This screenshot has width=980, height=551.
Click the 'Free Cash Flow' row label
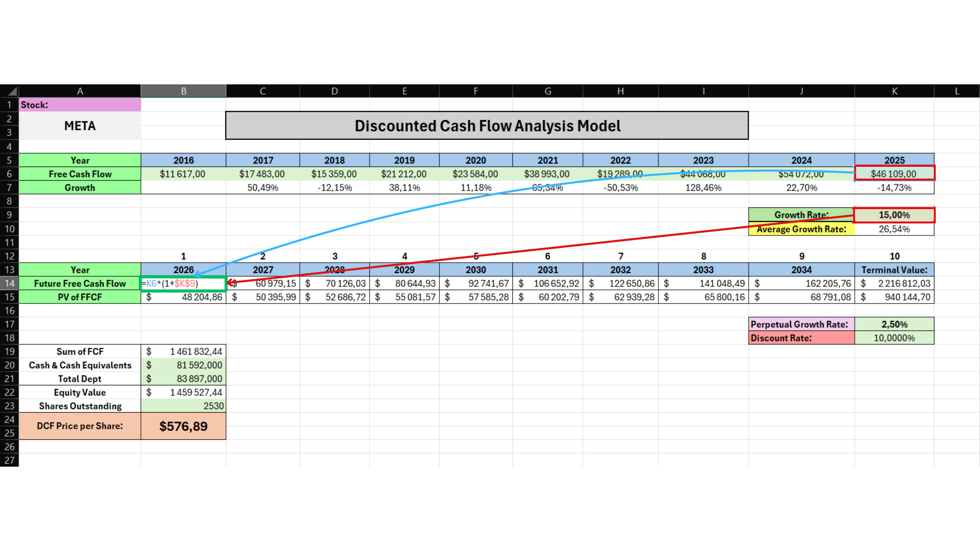click(x=80, y=174)
